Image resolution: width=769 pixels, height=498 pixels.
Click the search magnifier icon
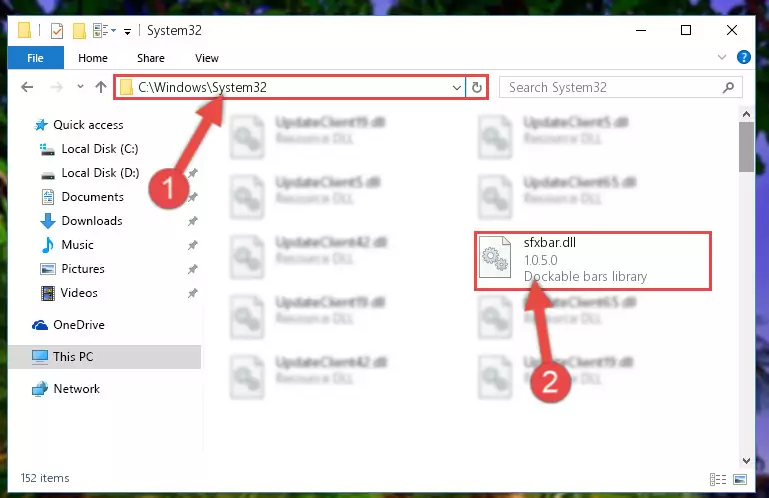click(x=729, y=87)
